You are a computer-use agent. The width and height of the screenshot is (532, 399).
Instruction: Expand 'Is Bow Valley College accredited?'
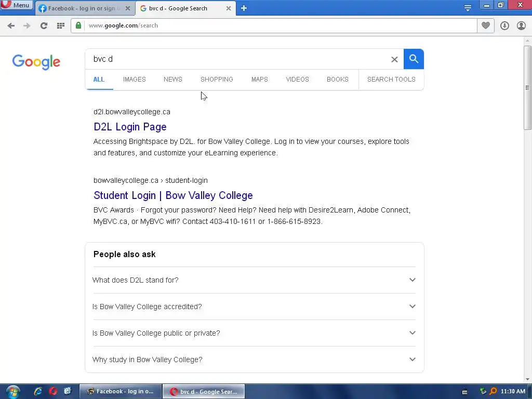click(254, 307)
